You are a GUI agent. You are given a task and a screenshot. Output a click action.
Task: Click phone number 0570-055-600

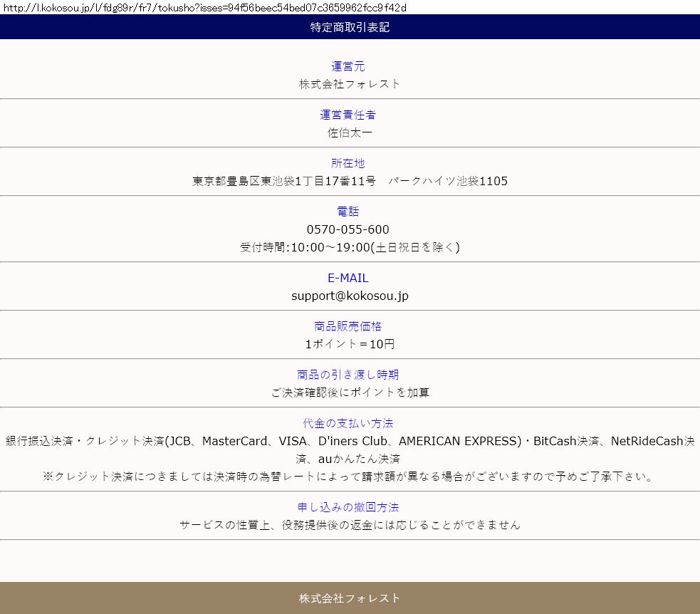coord(348,229)
